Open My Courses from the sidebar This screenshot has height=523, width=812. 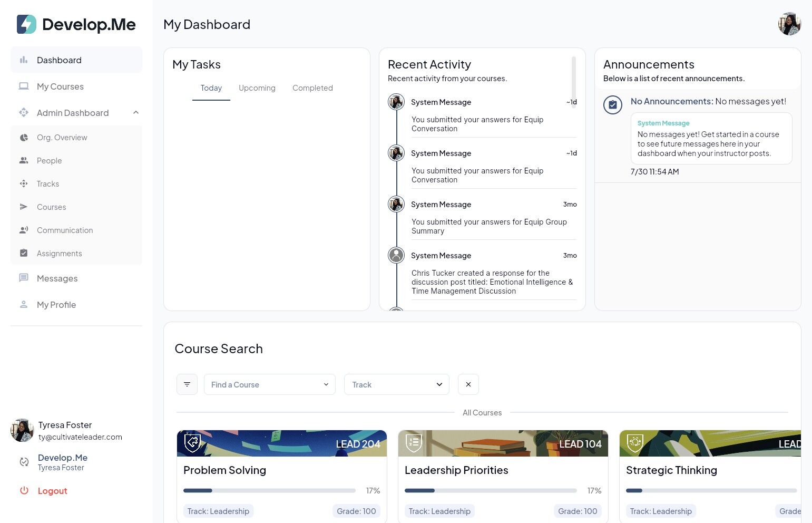click(76, 86)
